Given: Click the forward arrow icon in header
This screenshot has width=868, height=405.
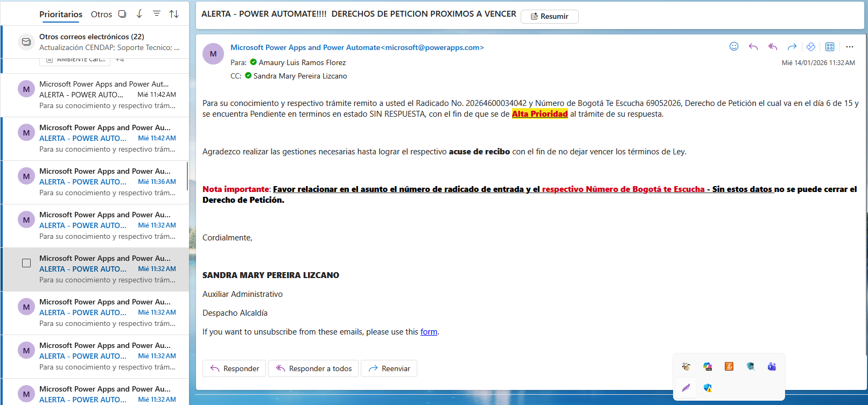Looking at the screenshot, I should [792, 47].
